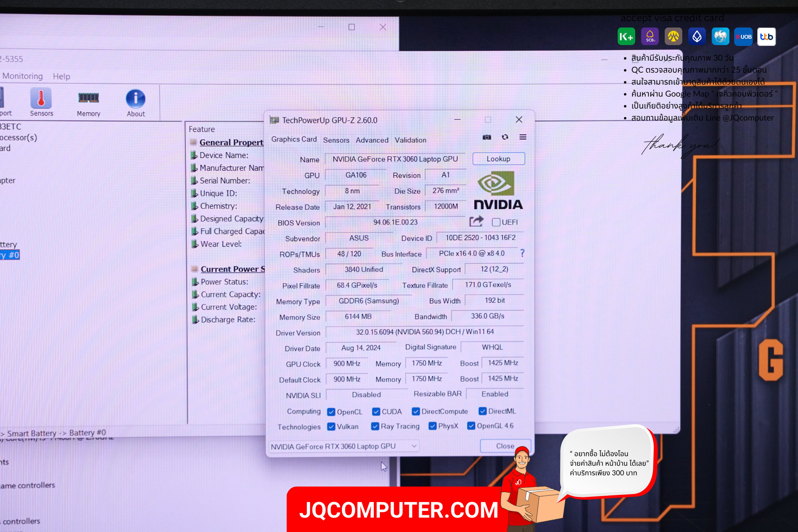This screenshot has width=798, height=532.
Task: Switch to the Sensors tab in GPU-Z
Action: coord(336,140)
